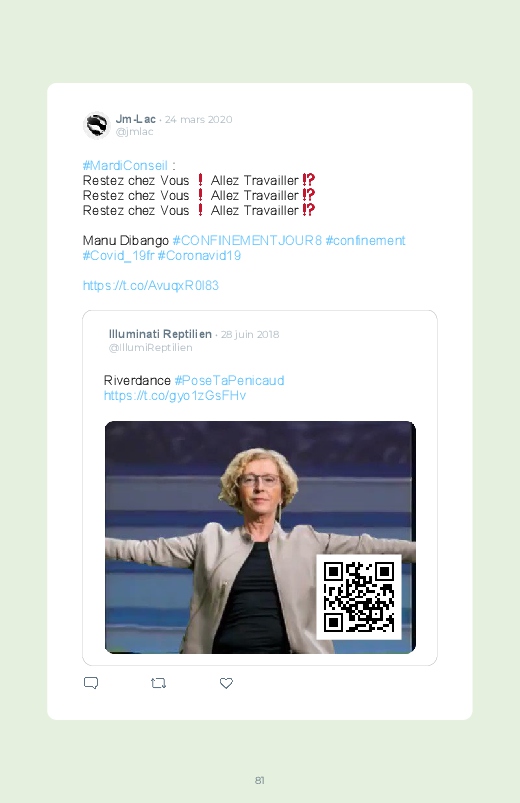Viewport: 520px width, 803px height.
Task: Open the #PoseTaPenicaud hashtag
Action: click(x=229, y=381)
